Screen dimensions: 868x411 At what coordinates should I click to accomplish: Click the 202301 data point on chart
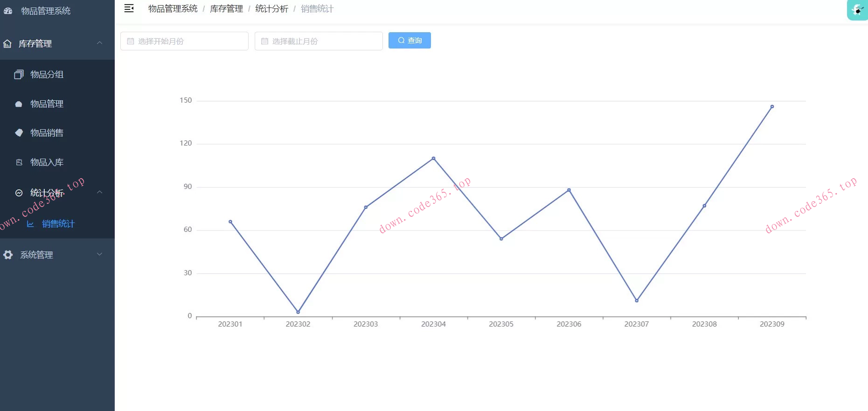tap(230, 222)
